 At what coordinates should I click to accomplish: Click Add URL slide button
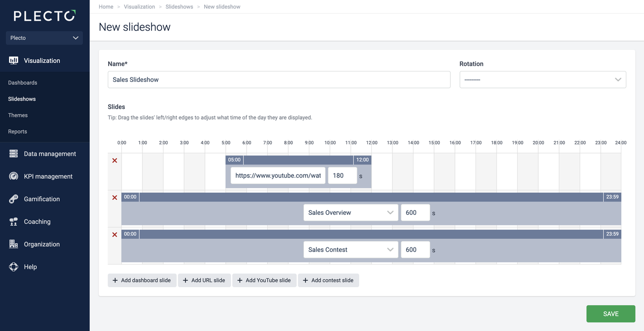click(x=204, y=280)
